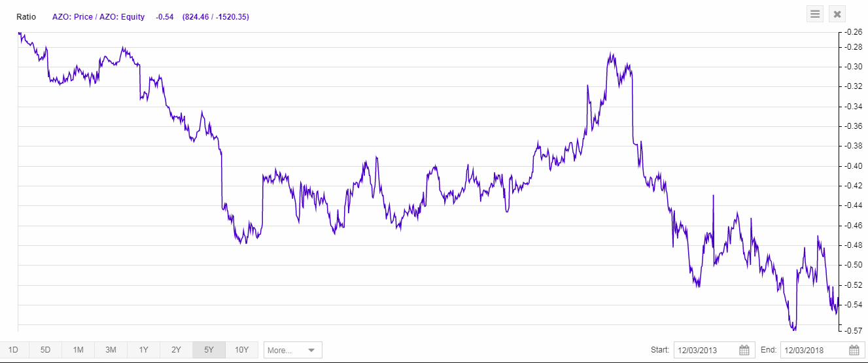Click the ratio value -0.54 in legend
868x363 pixels.
pos(164,17)
